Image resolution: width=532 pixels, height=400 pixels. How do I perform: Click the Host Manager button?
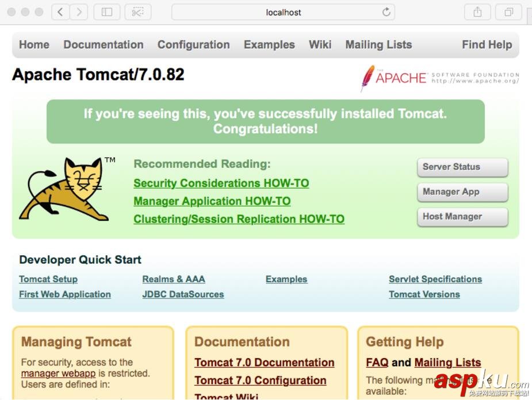pos(462,217)
